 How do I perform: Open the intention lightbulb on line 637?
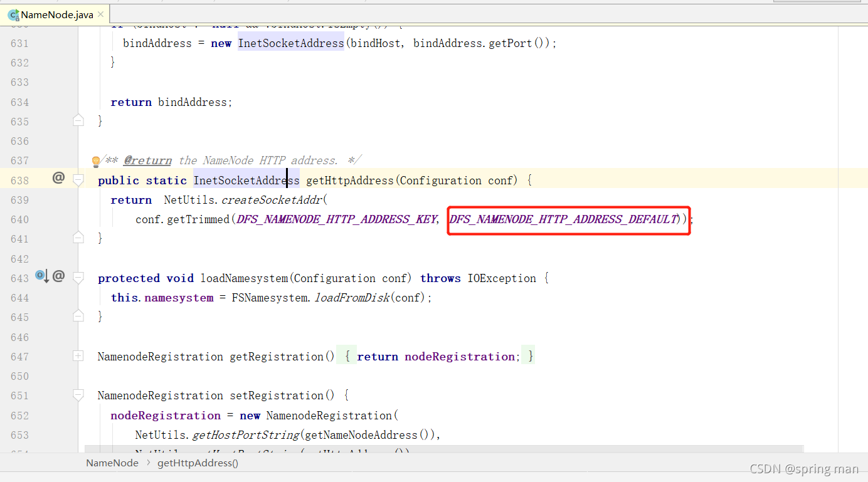click(96, 161)
